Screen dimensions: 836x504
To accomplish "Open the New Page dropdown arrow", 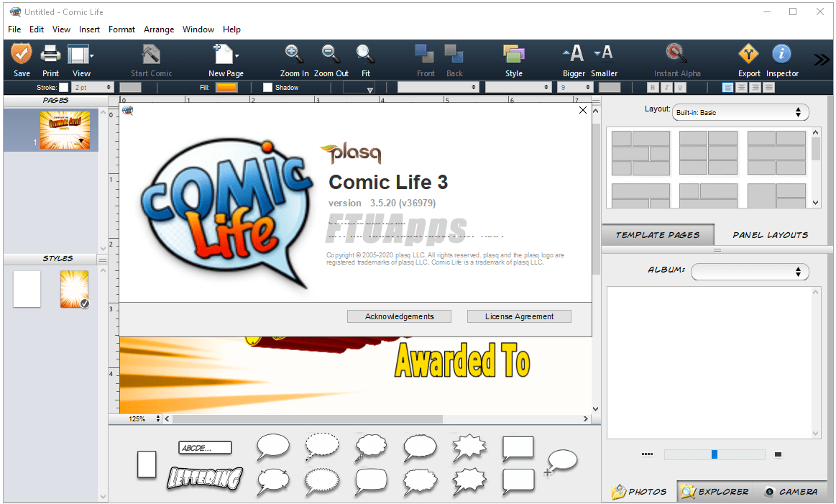I will (237, 55).
